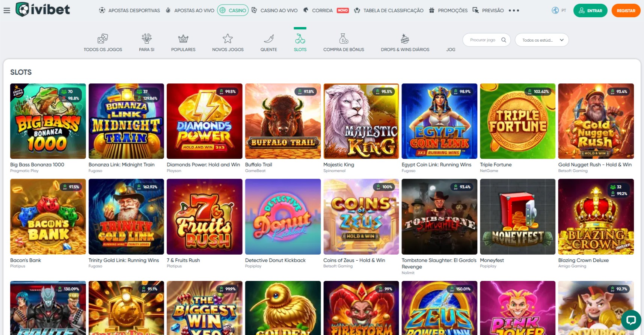Click the Playson provider name
This screenshot has width=644, height=335.
(174, 171)
